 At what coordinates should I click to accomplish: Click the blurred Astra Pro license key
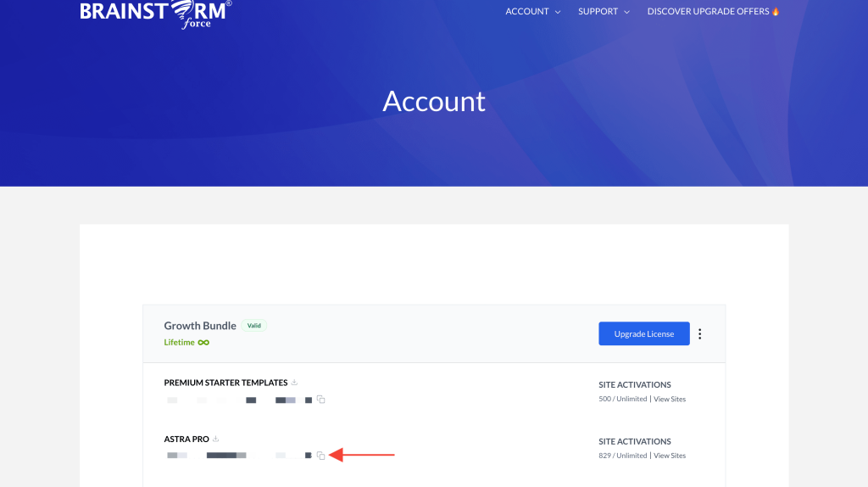coord(239,456)
